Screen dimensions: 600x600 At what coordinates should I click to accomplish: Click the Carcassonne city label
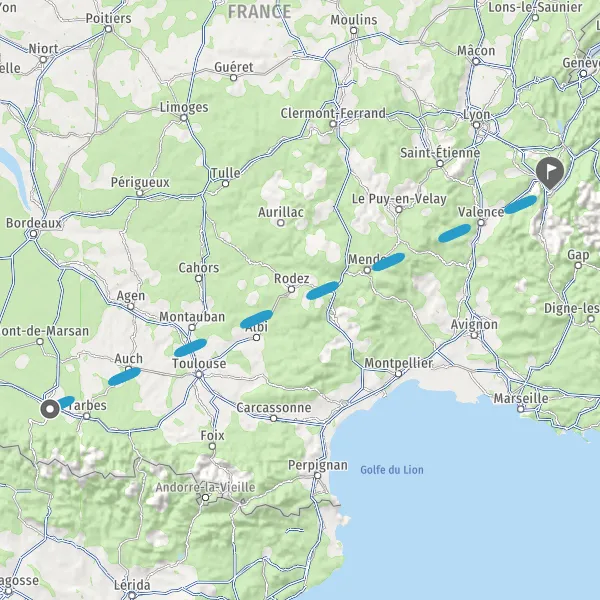(273, 408)
